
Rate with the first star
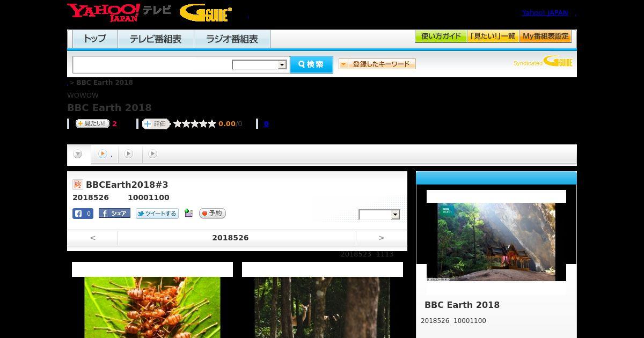[178, 124]
